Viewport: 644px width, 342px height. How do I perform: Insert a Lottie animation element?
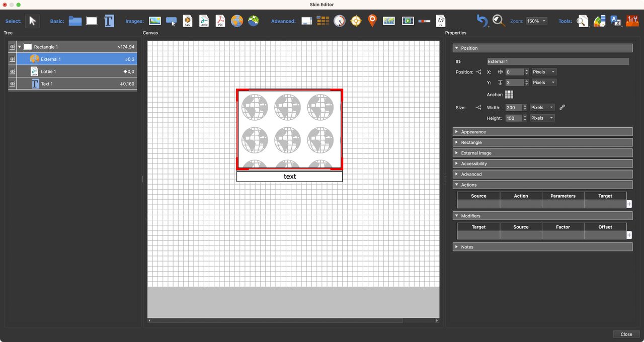tap(204, 21)
